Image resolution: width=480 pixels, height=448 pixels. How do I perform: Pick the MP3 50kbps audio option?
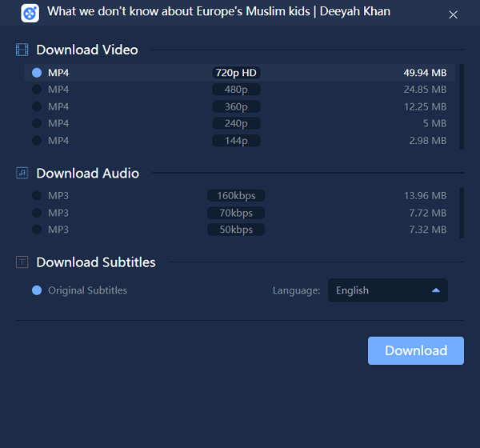(37, 230)
